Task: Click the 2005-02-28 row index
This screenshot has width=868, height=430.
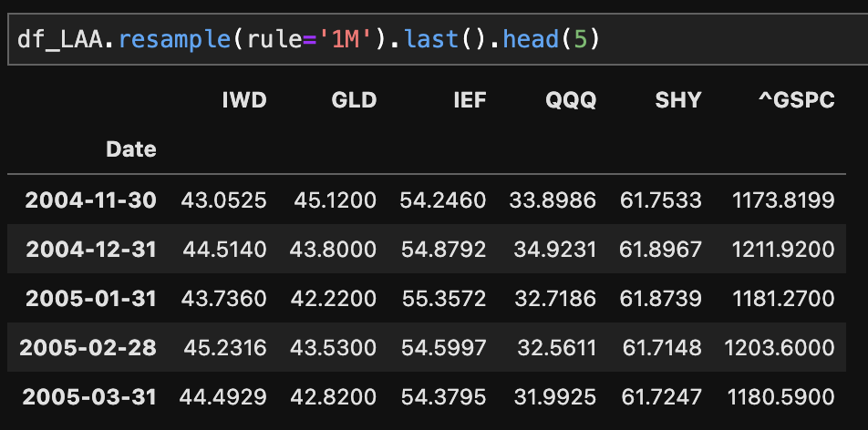Action: point(88,348)
